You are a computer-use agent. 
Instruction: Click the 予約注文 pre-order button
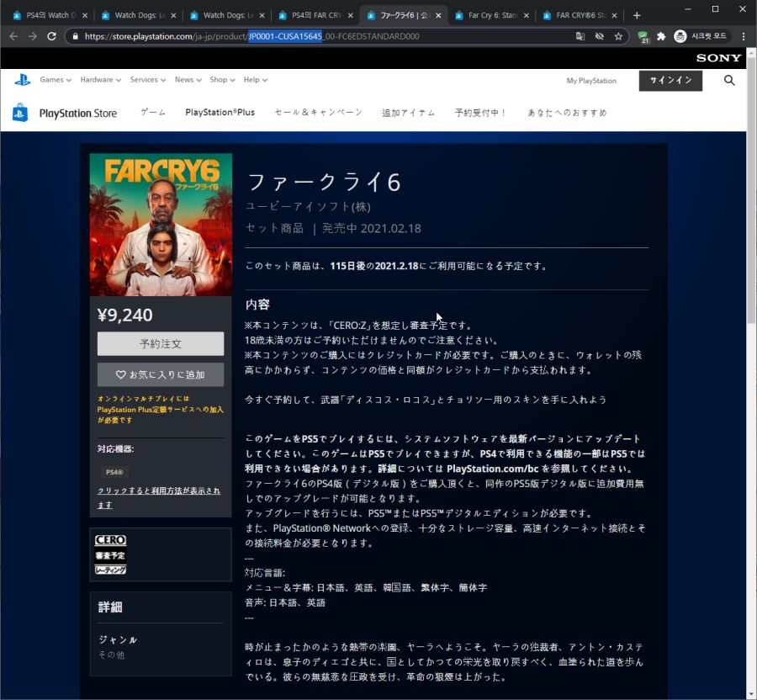[x=161, y=344]
